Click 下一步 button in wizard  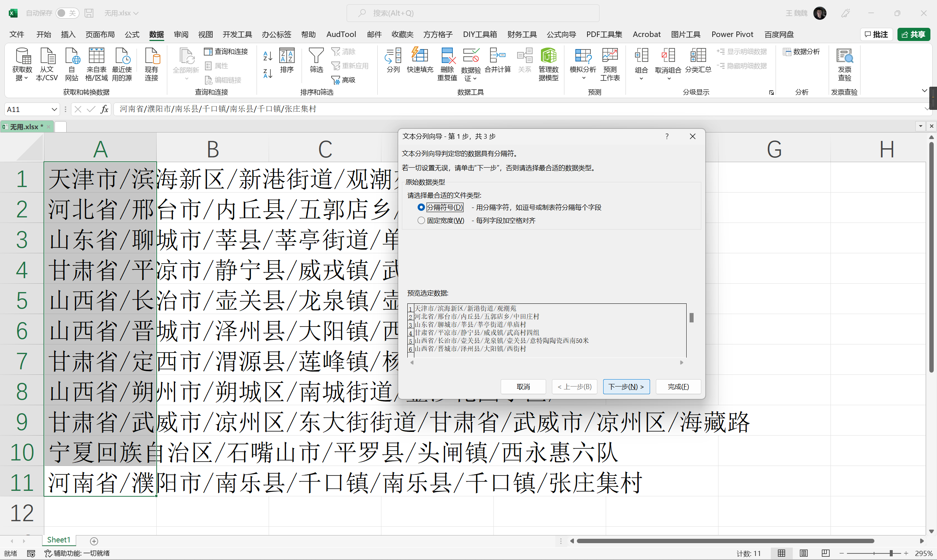(626, 387)
